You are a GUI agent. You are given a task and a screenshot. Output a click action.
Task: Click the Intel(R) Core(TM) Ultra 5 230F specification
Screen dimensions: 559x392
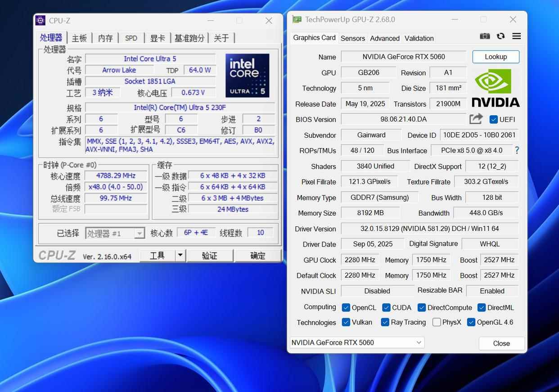[180, 108]
